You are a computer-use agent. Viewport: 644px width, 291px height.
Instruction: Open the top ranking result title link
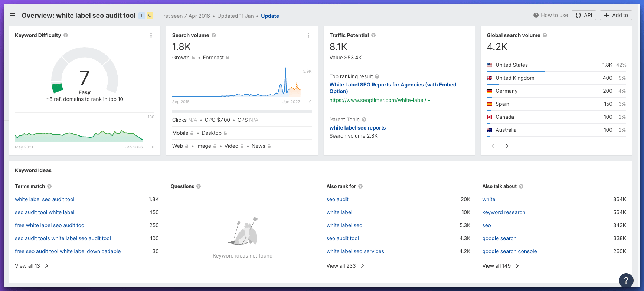(393, 88)
